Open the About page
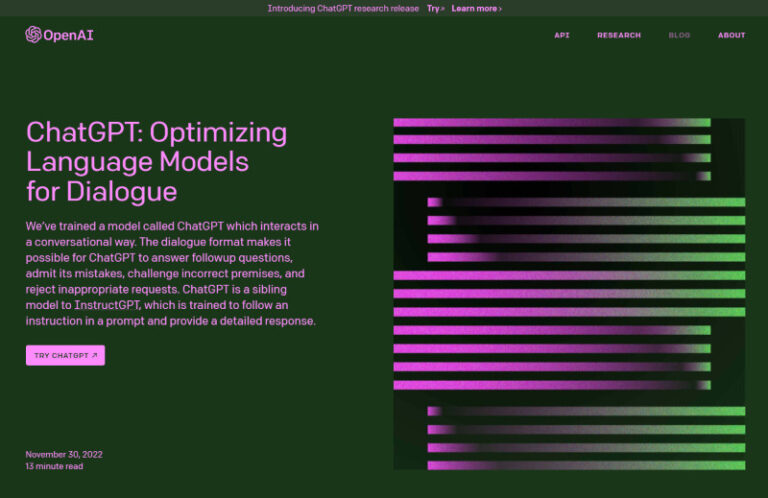This screenshot has height=498, width=768. click(731, 35)
